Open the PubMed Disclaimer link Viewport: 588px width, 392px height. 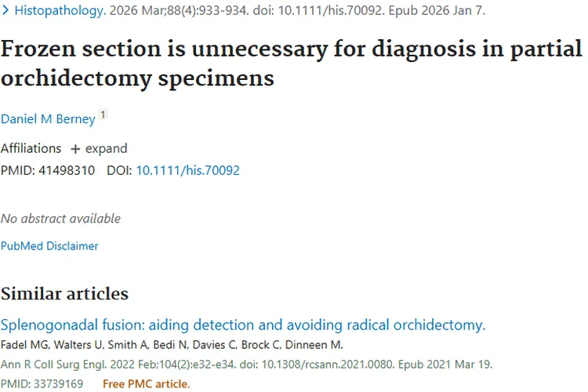pyautogui.click(x=49, y=245)
